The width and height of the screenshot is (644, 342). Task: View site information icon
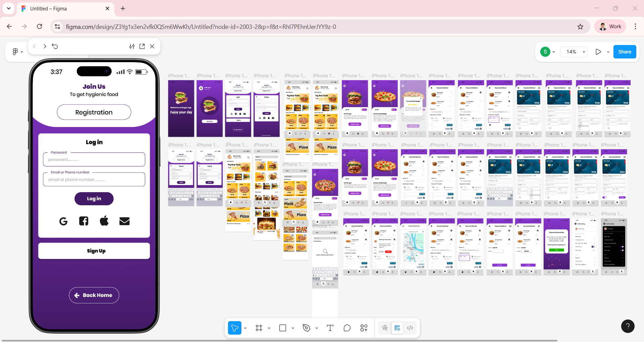[57, 27]
